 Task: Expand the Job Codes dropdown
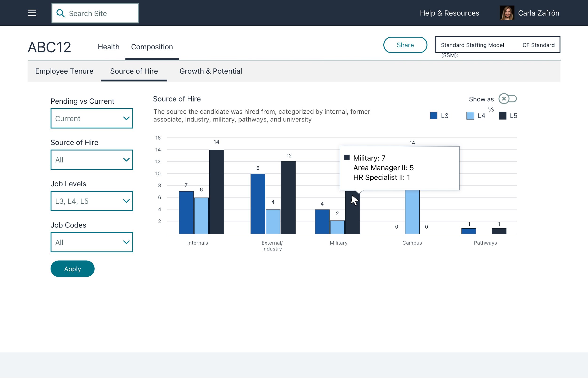coord(92,243)
